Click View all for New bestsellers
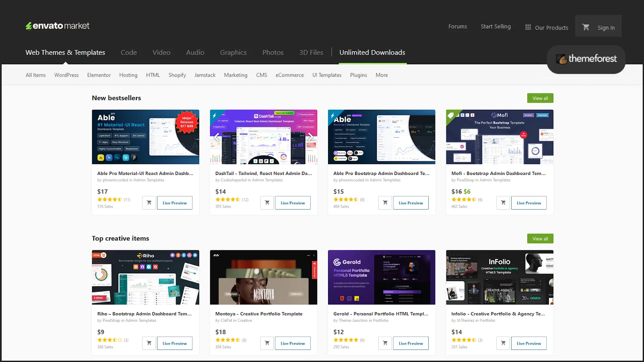The image size is (644, 362). pos(540,98)
